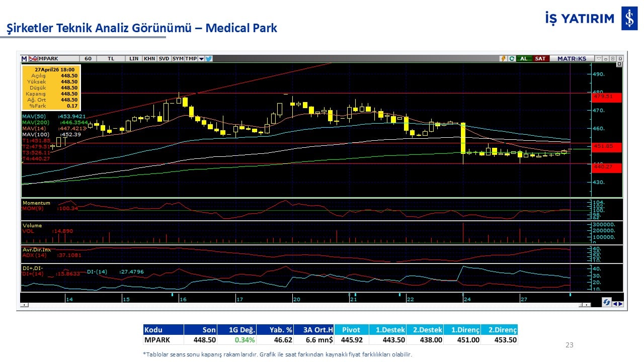644x362 pixels.
Task: Click the blue left arrow navigation icon
Action: point(615,303)
